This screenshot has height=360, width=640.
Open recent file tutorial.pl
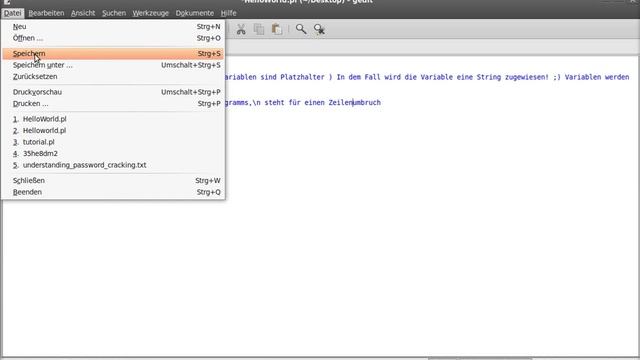[x=113, y=142]
